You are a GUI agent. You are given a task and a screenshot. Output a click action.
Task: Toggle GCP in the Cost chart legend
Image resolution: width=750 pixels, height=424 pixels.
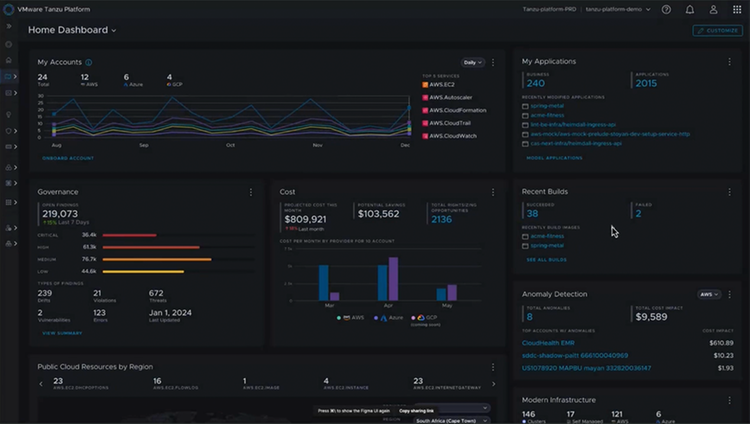(x=424, y=318)
